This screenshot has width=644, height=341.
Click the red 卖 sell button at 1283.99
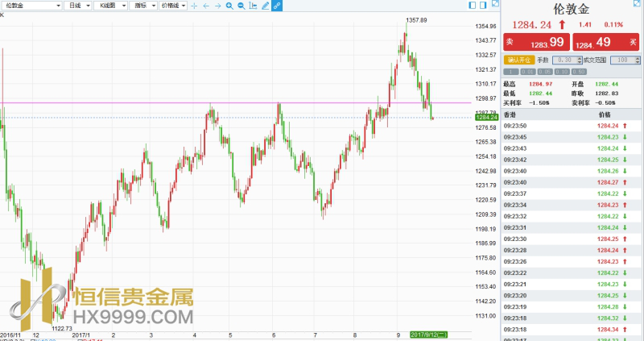[535, 42]
